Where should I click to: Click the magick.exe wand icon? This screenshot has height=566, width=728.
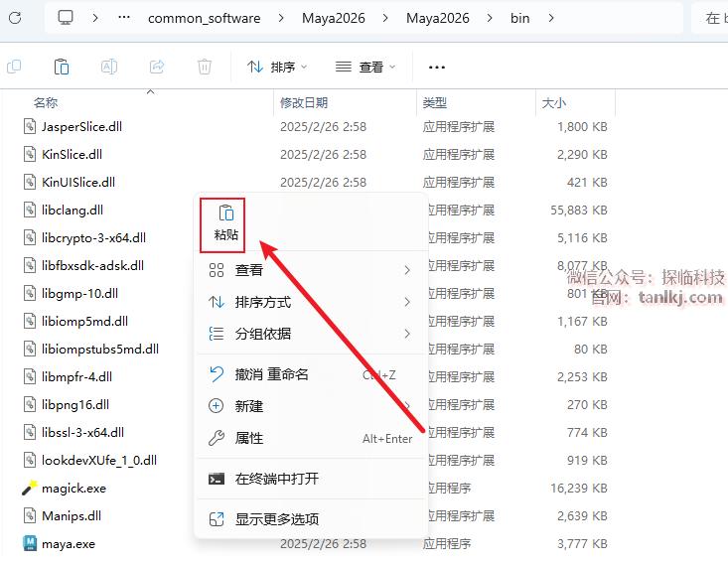tap(30, 488)
